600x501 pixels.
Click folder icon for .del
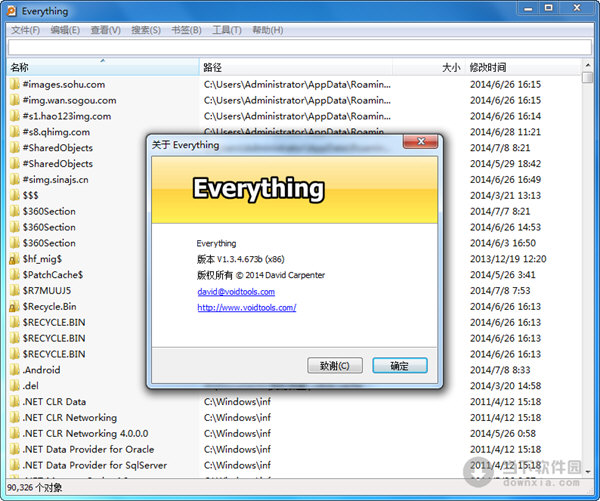(x=15, y=386)
